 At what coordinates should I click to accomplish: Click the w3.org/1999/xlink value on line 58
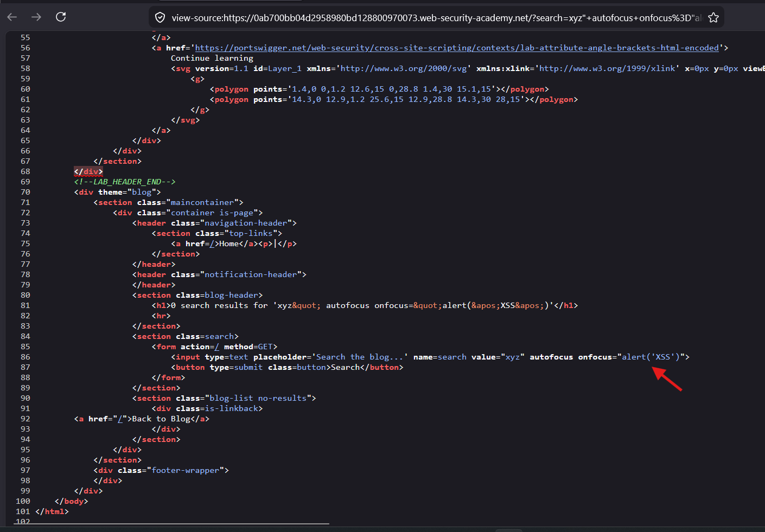607,68
